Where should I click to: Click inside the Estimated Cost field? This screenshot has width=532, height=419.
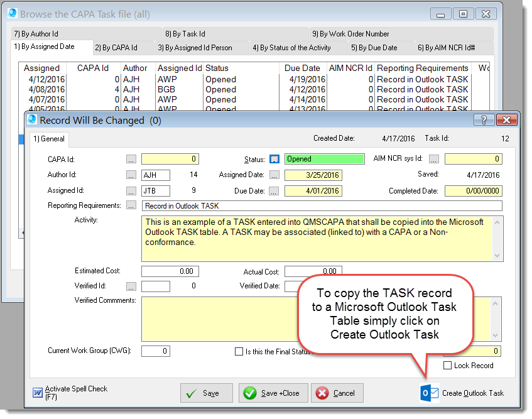170,272
